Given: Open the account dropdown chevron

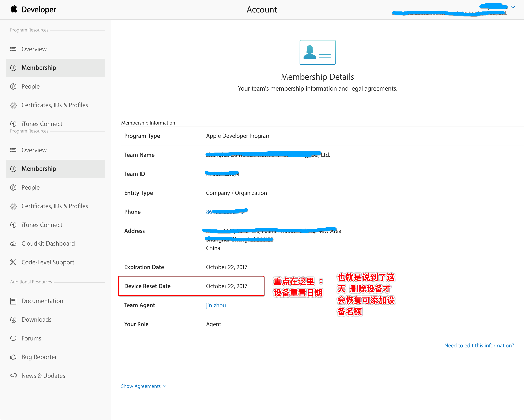Looking at the screenshot, I should point(513,7).
